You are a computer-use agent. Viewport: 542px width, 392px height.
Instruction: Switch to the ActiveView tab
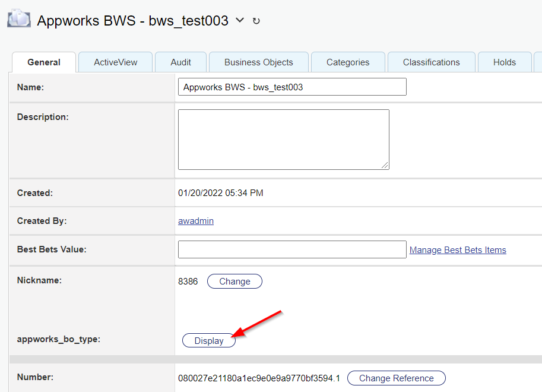(115, 62)
